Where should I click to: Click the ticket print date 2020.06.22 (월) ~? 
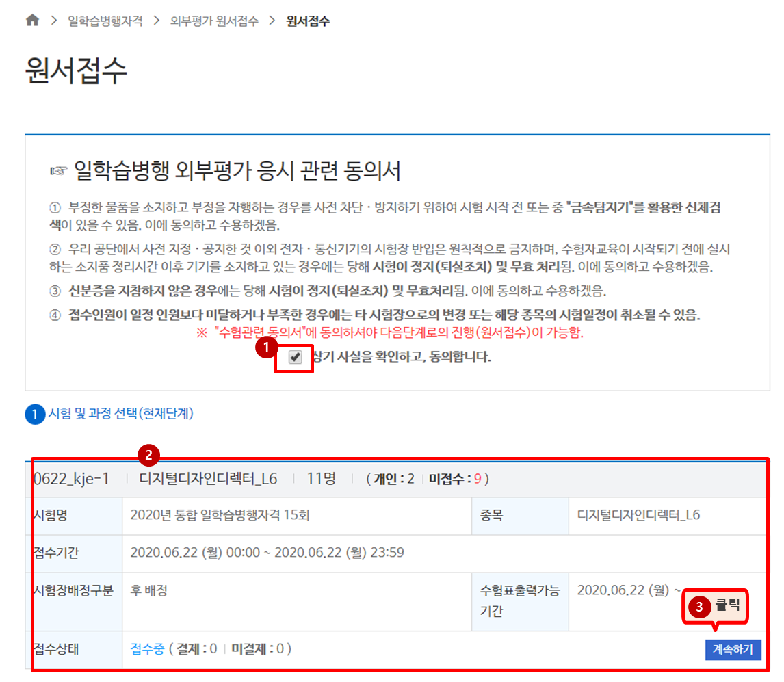pos(629,590)
